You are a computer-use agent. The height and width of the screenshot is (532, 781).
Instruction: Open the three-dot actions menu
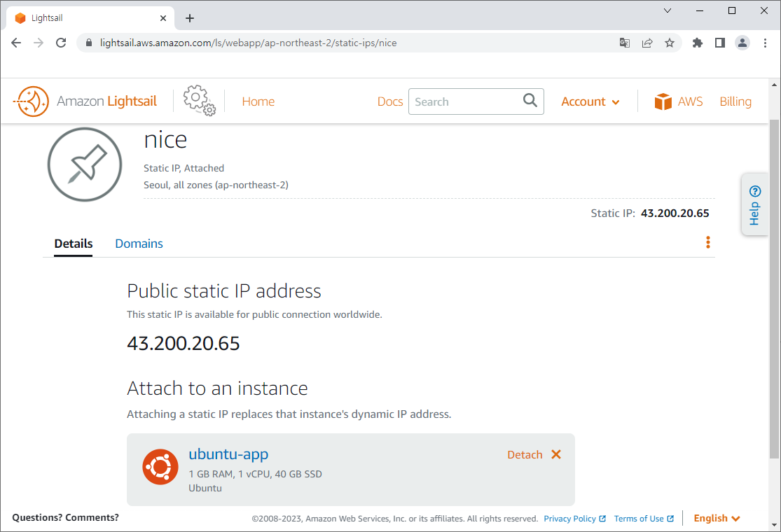[707, 242]
